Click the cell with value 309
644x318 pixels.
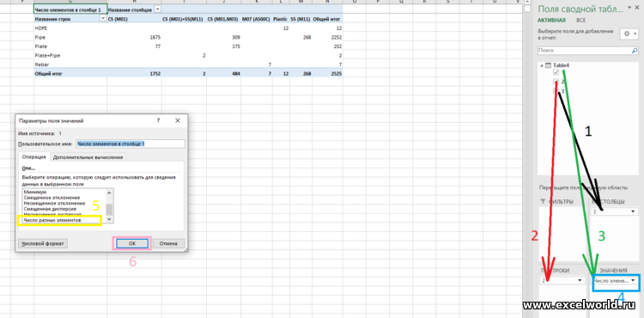point(236,37)
